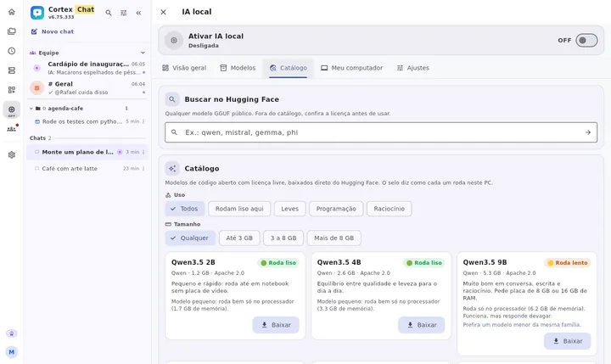611x364 pixels.
Task: Open the history clock icon in left rail
Action: pyautogui.click(x=12, y=51)
